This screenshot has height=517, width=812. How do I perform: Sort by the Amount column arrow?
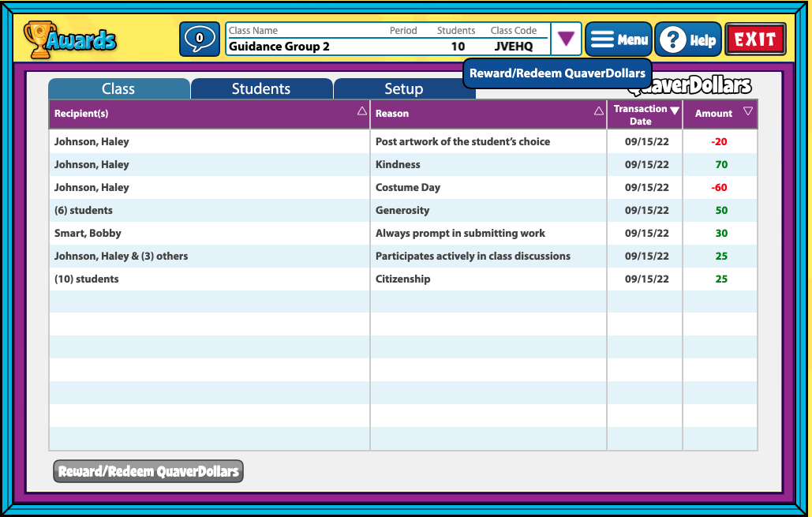coord(748,111)
